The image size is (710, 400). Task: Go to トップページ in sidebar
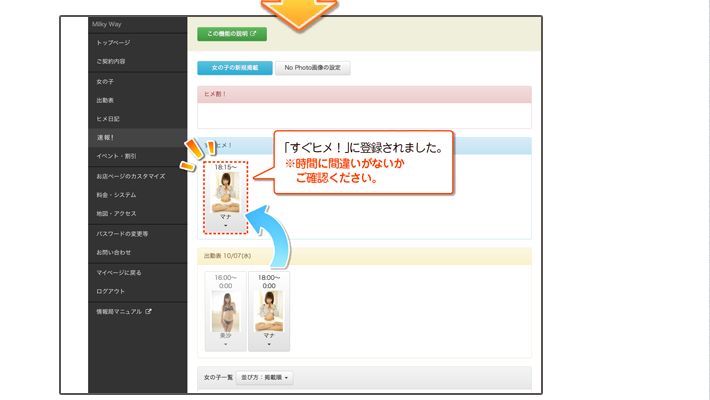click(113, 43)
